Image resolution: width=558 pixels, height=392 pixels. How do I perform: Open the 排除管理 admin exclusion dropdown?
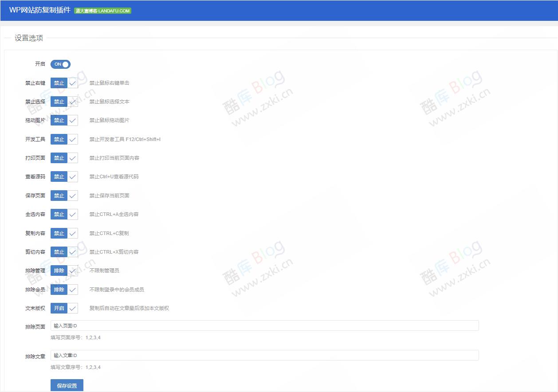pos(64,270)
